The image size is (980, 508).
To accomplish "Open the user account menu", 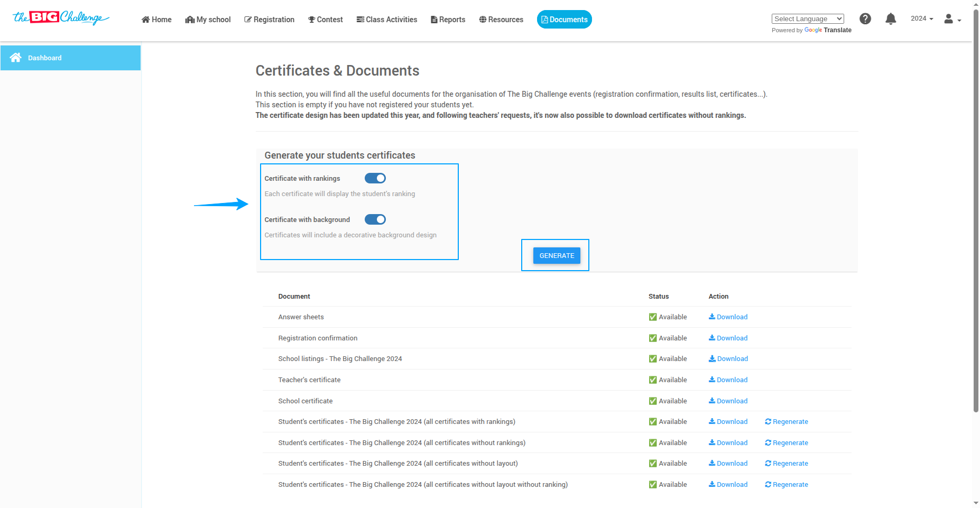I will (952, 19).
